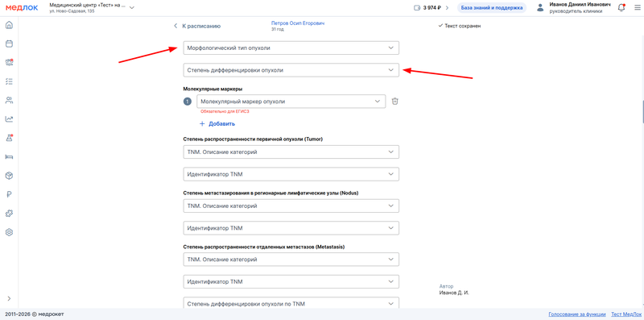This screenshot has height=320, width=644.
Task: Open the Молекулярный маркер опухоли dropdown
Action: (x=291, y=102)
